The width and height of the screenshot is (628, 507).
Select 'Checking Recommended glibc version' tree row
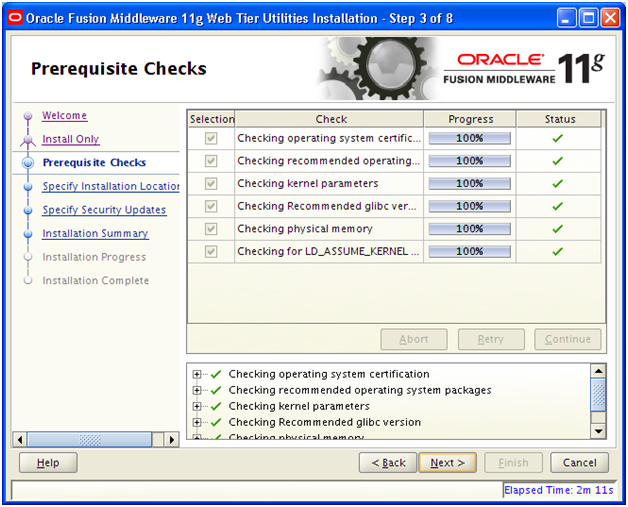(x=324, y=422)
